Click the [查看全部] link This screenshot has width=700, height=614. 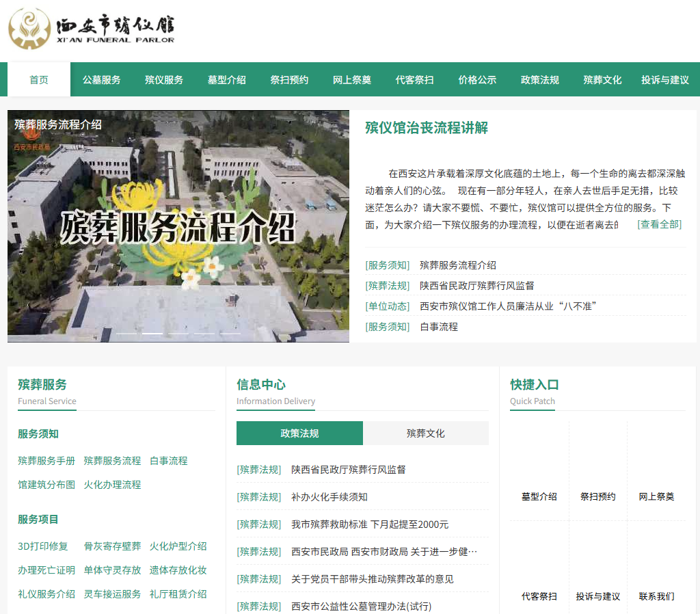(660, 224)
